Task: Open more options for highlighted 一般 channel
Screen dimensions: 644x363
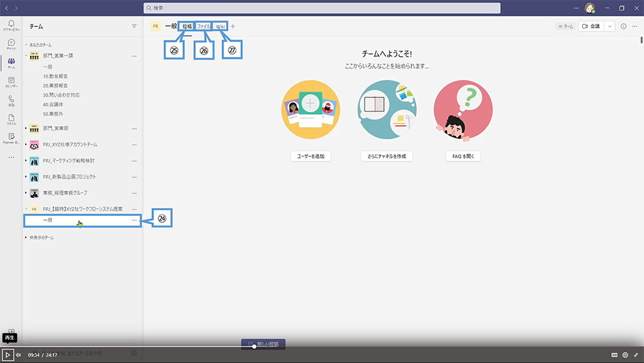Action: (134, 221)
